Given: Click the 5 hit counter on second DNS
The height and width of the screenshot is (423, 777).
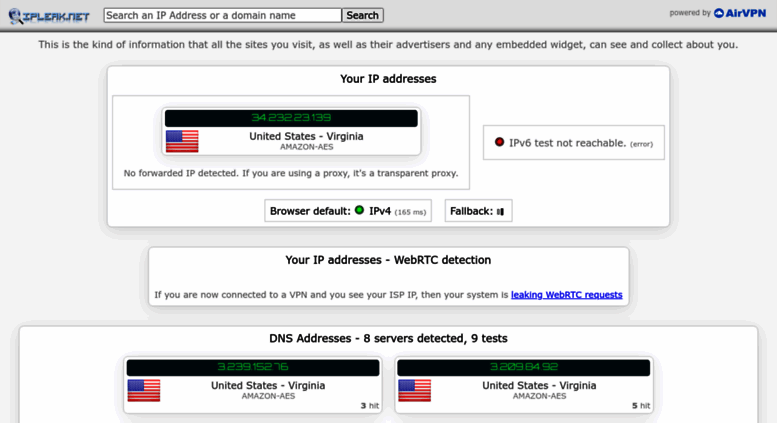Looking at the screenshot, I should [x=641, y=406].
